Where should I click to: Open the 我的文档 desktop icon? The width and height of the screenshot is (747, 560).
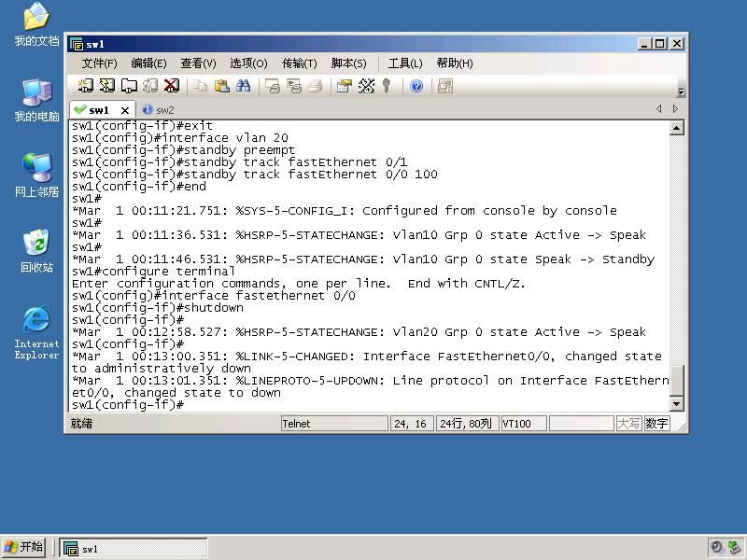(x=36, y=24)
